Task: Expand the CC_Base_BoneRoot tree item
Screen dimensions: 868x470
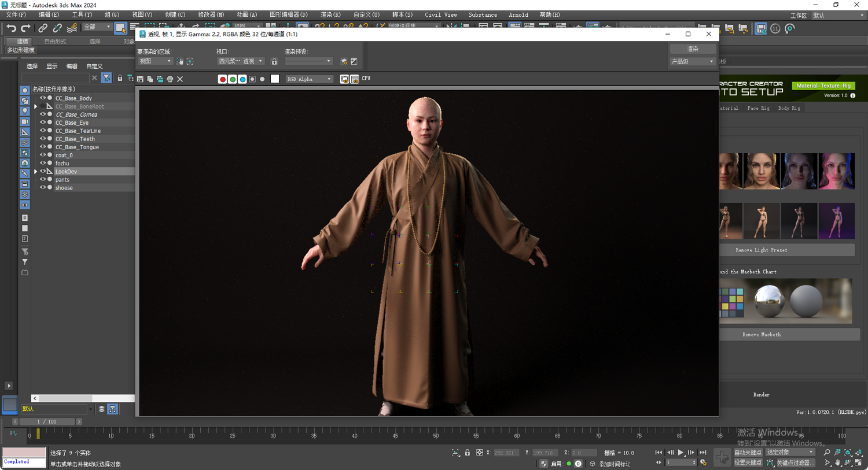Action: (x=36, y=106)
